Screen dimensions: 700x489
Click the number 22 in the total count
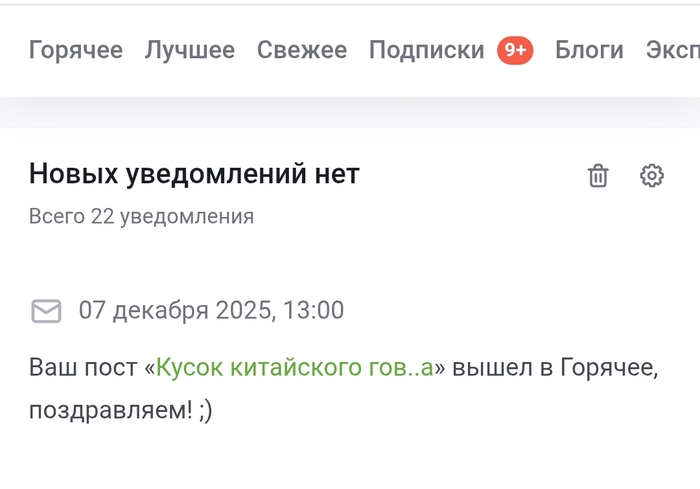(102, 216)
